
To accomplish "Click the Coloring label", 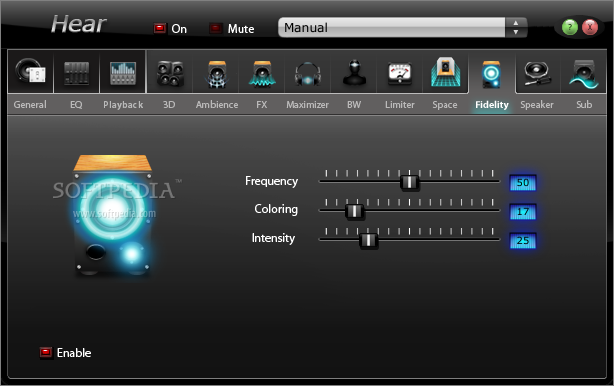I will click(x=276, y=209).
